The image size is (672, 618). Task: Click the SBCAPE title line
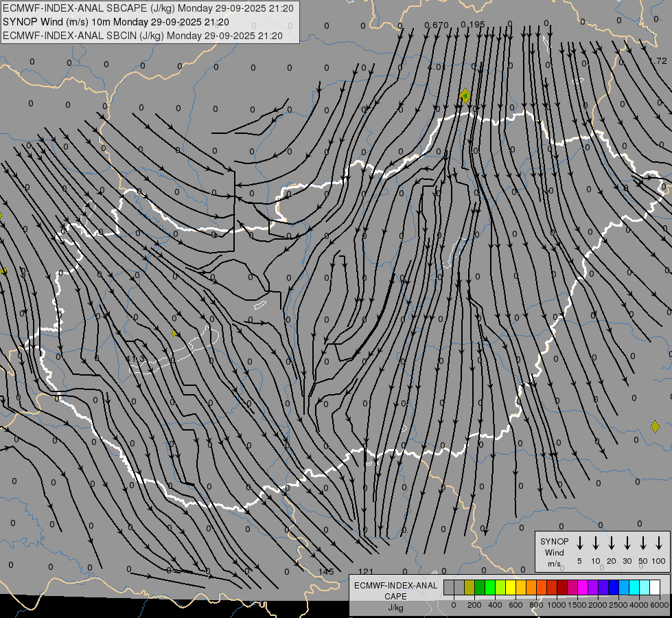tap(148, 8)
